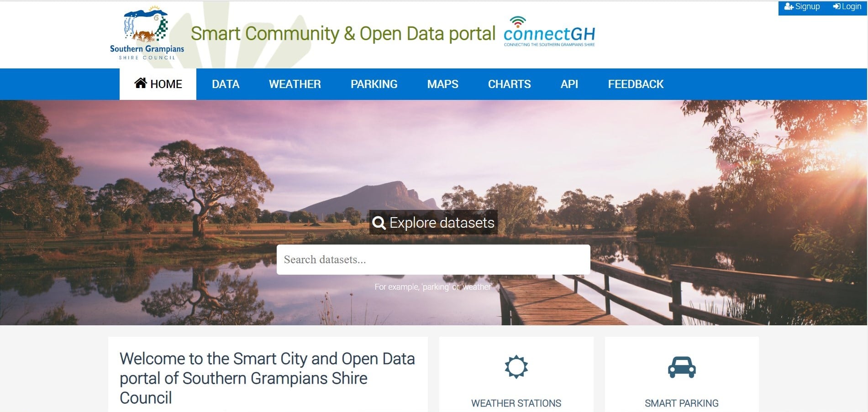Navigate to the API page
868x412 pixels.
tap(569, 84)
